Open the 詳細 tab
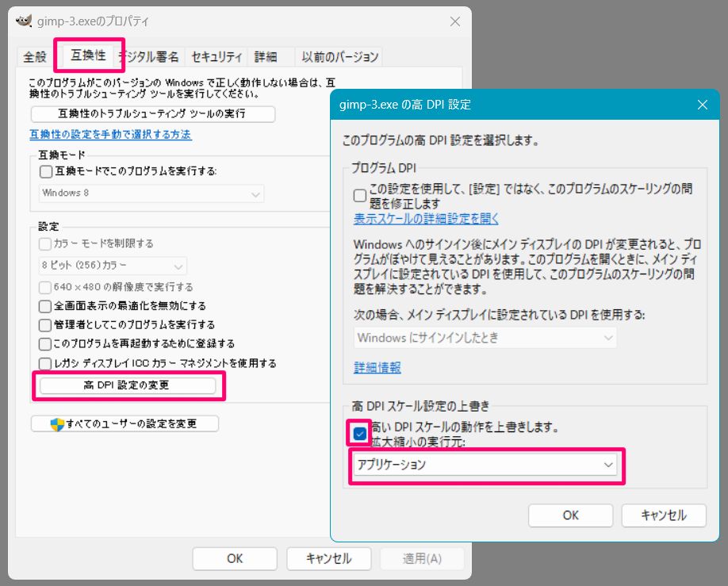The image size is (728, 586). [x=266, y=56]
